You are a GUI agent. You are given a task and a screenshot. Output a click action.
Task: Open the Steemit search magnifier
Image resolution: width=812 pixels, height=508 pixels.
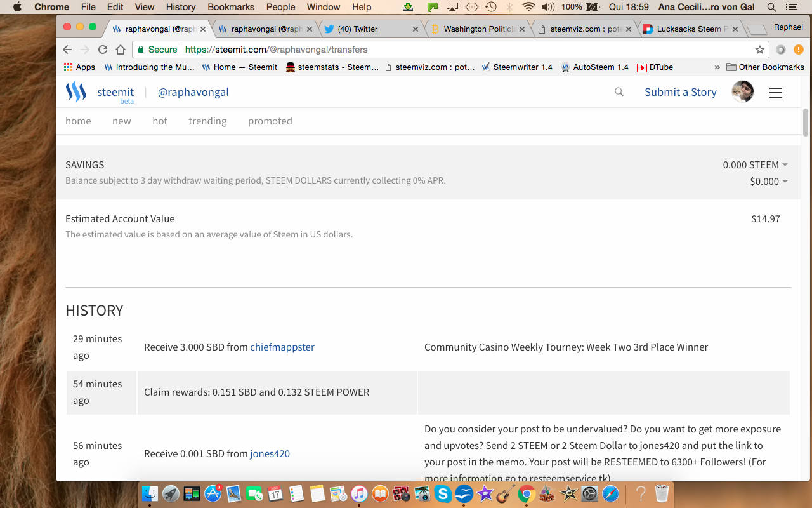[619, 92]
